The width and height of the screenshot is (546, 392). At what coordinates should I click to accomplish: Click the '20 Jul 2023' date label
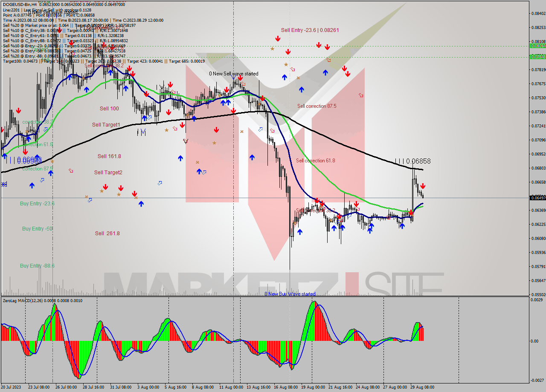(x=12, y=387)
